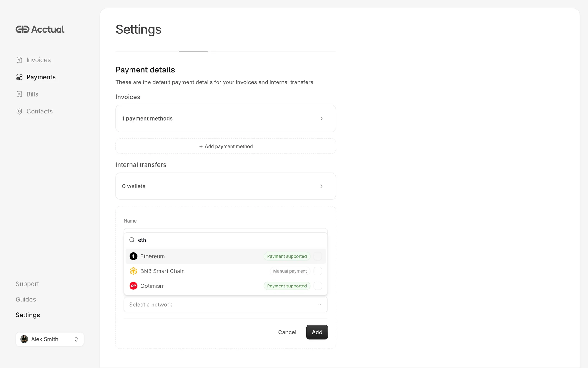The width and height of the screenshot is (588, 368).
Task: Click the Optimism network logo
Action: [x=133, y=286]
